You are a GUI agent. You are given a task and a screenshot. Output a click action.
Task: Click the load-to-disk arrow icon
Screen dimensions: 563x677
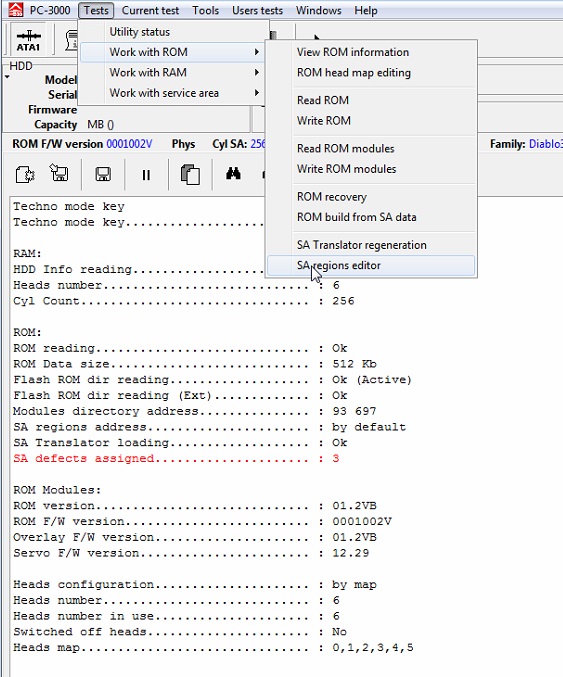59,173
